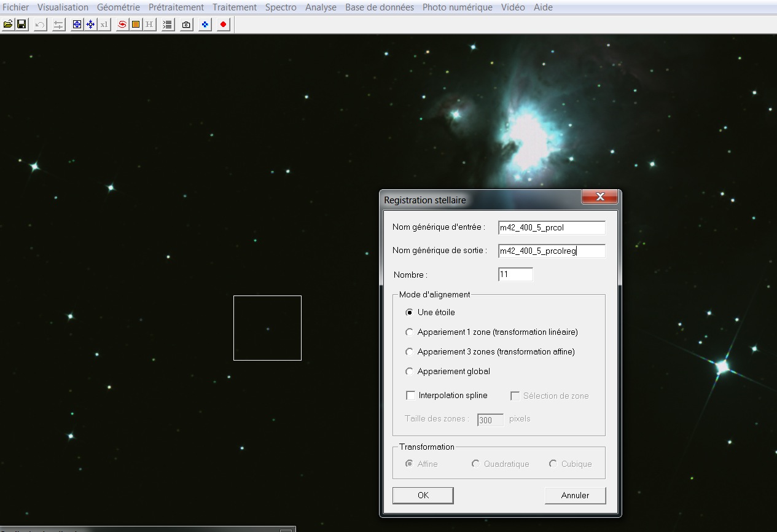The height and width of the screenshot is (532, 777).
Task: Click the red circle record icon
Action: (223, 25)
